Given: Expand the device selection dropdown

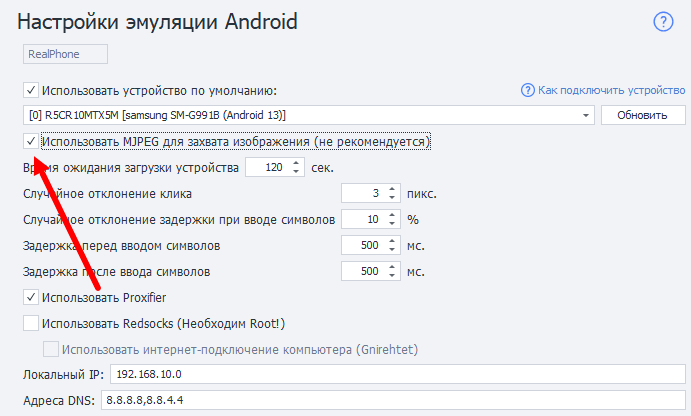Looking at the screenshot, I should [586, 115].
